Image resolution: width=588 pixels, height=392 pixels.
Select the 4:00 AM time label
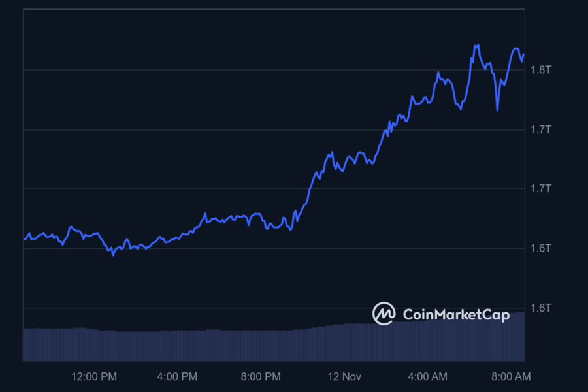tap(427, 376)
